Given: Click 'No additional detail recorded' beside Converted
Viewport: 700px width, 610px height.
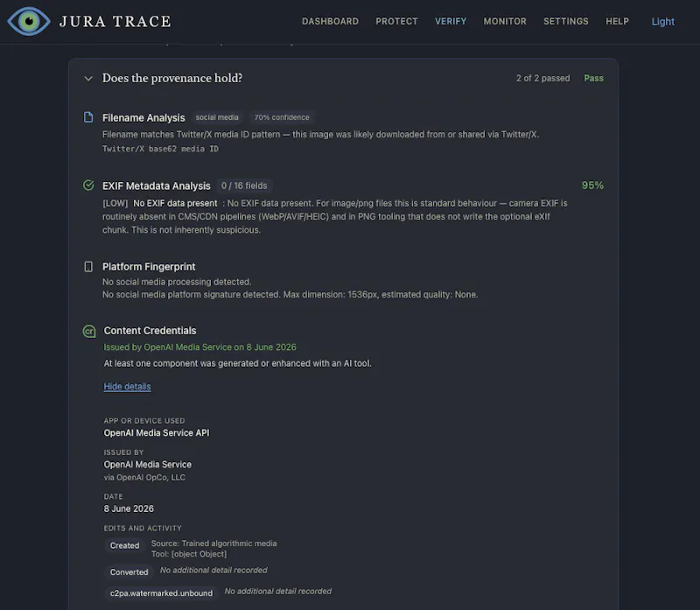Looking at the screenshot, I should [x=213, y=571].
